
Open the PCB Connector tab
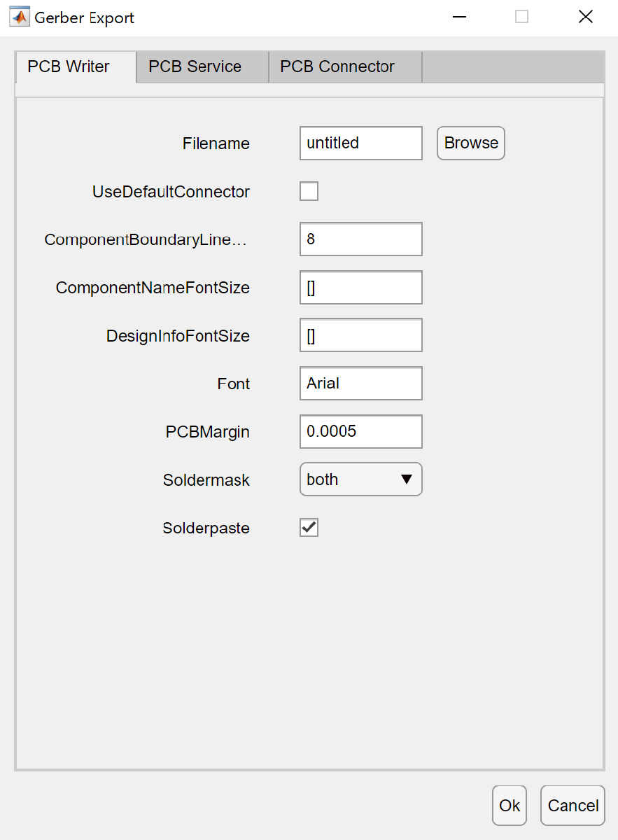click(337, 67)
